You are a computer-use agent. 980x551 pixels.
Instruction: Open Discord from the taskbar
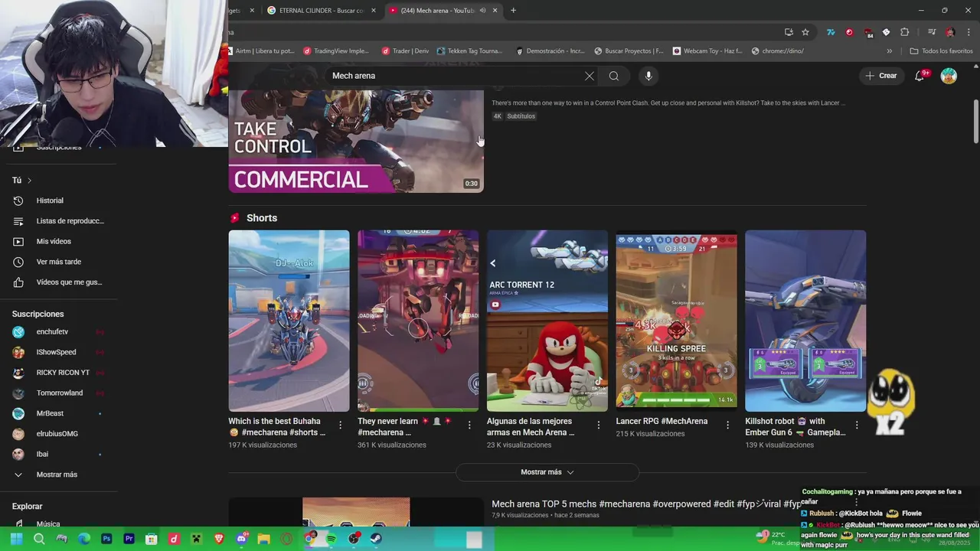(x=242, y=539)
